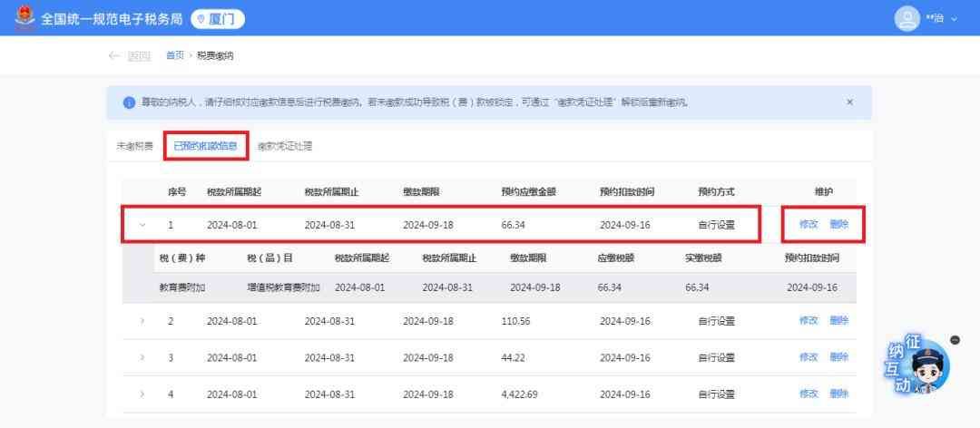980x428 pixels.
Task: Open the 厦门 location selector
Action: pos(218,19)
